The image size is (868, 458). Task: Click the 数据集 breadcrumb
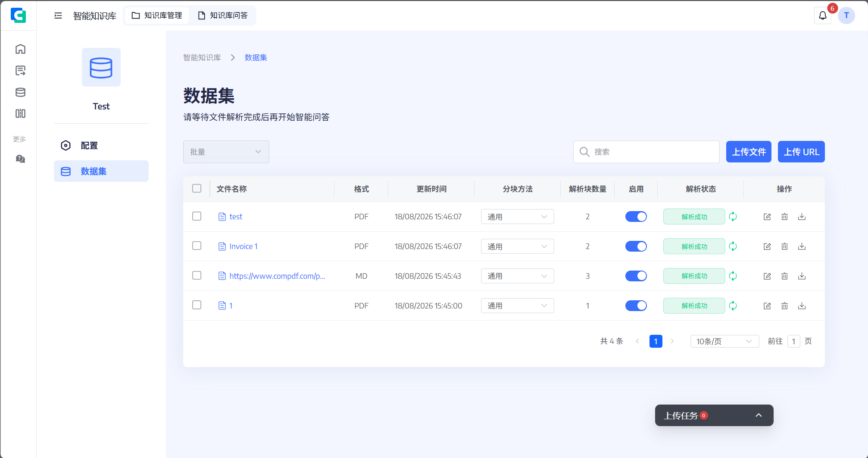coord(256,58)
